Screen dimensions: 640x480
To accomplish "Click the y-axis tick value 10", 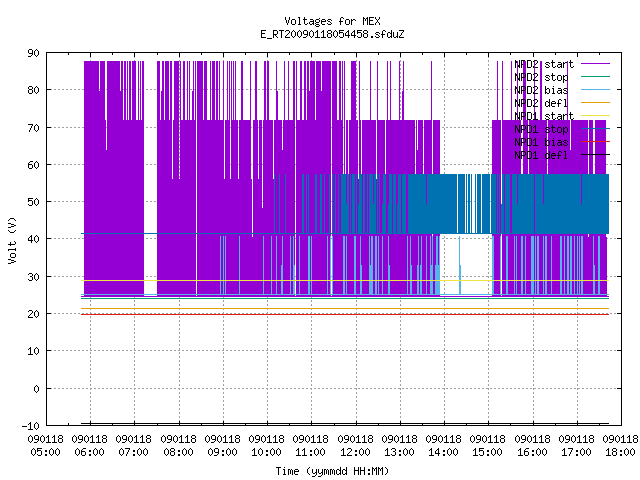I will point(33,351).
